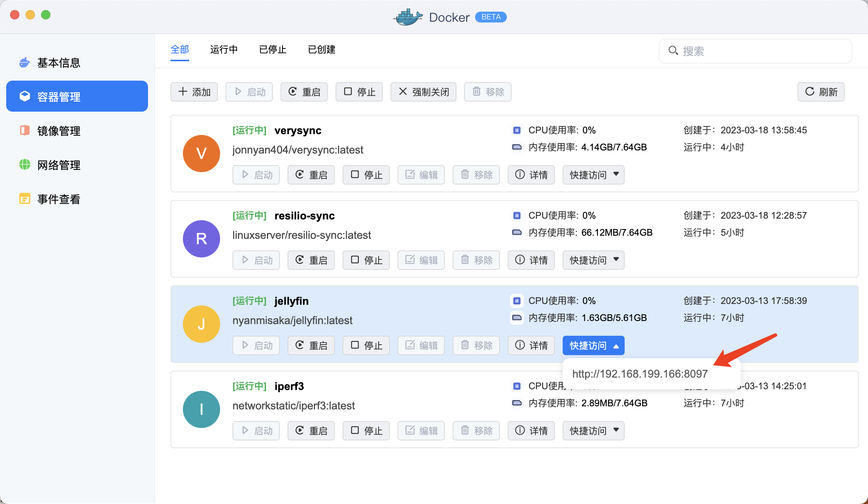Click the 搜索 search field
The width and height of the screenshot is (868, 504).
pyautogui.click(x=755, y=51)
